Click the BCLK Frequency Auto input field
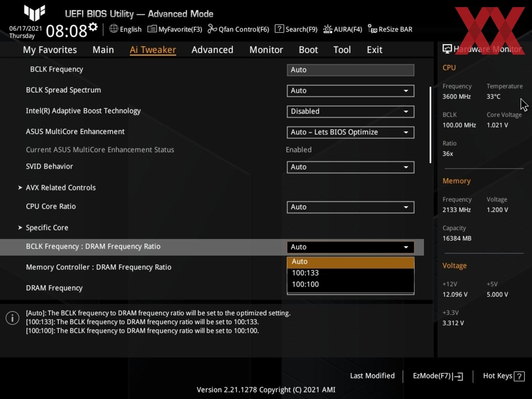The height and width of the screenshot is (399, 532). 350,70
